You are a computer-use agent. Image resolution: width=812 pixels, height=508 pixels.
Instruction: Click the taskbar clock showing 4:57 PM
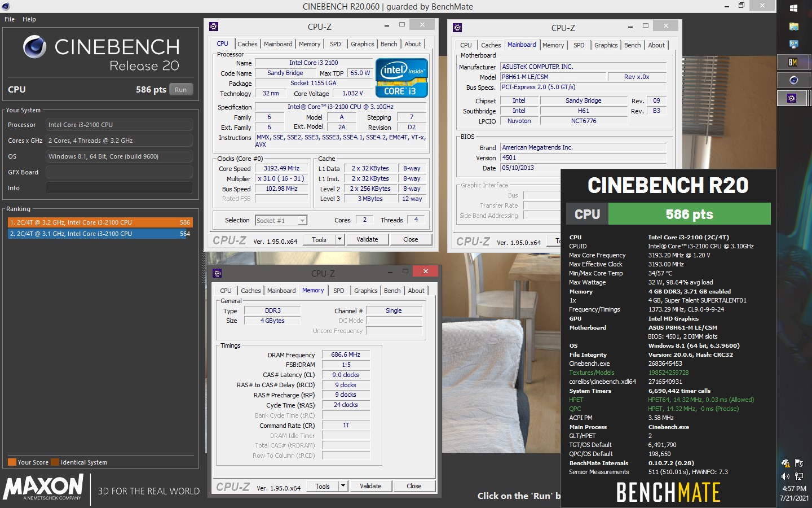click(x=794, y=489)
